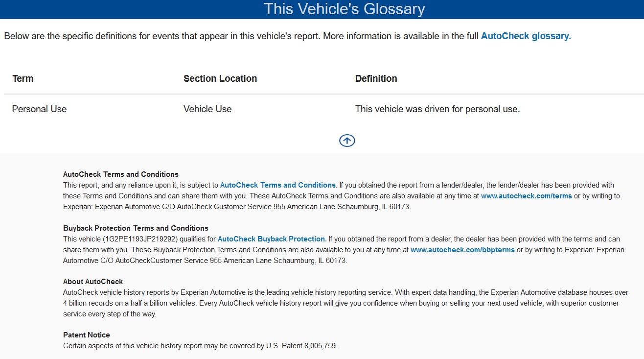This screenshot has height=359, width=644.
Task: Select the Personal Use term cell
Action: pyautogui.click(x=39, y=109)
